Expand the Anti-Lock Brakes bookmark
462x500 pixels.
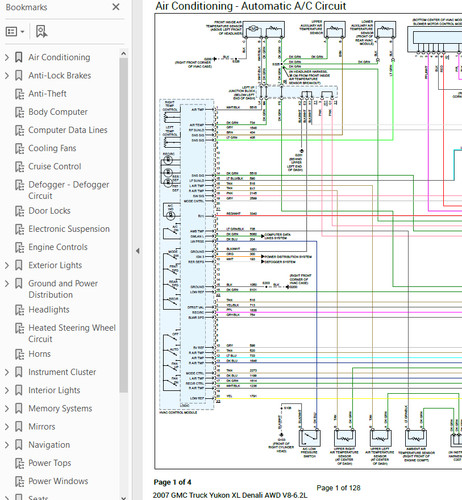[x=7, y=76]
